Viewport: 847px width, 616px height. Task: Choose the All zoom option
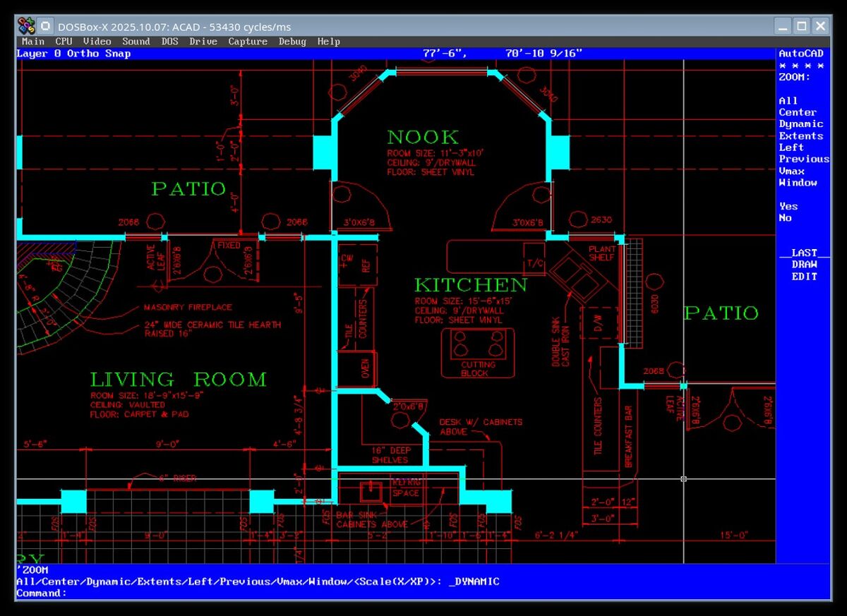coord(788,101)
